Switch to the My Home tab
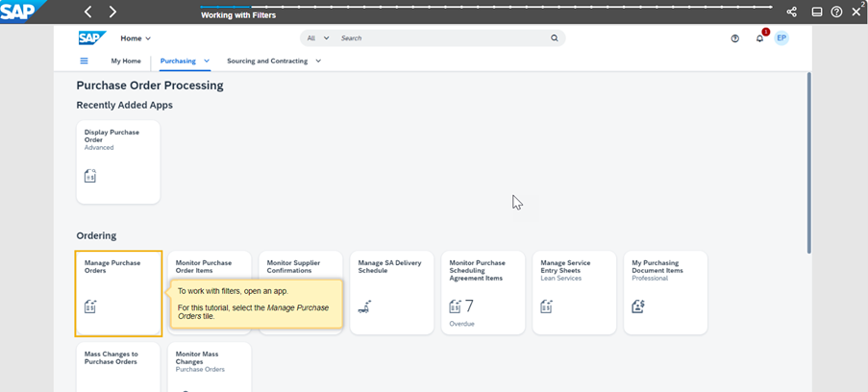Screen dimensions: 868x392 pyautogui.click(x=126, y=61)
